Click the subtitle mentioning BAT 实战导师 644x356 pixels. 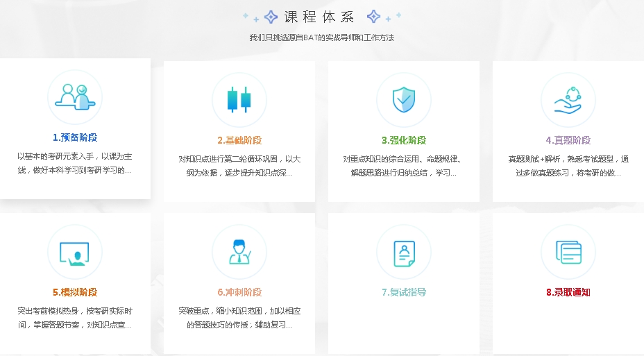pos(321,37)
